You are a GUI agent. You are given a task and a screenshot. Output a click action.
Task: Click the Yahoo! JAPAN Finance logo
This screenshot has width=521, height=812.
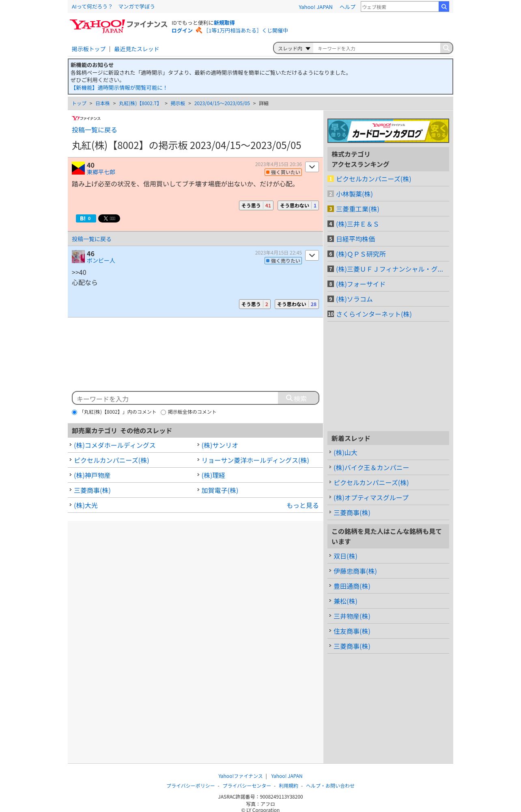(x=118, y=26)
